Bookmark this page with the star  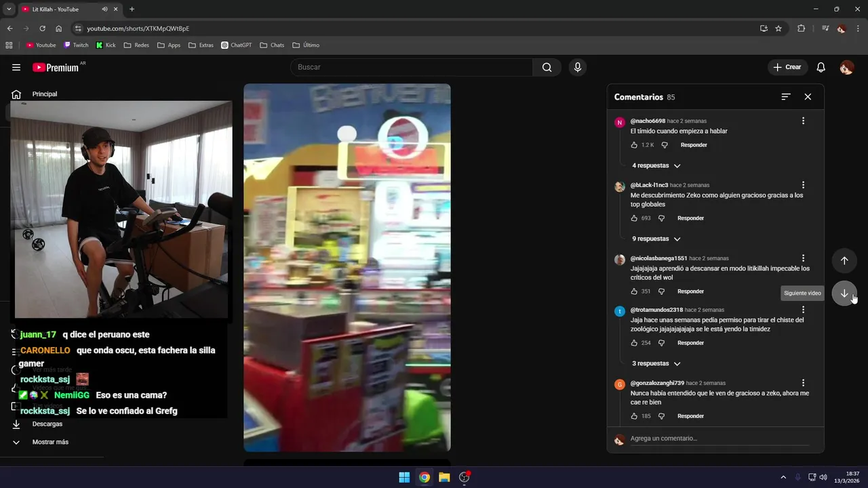[778, 28]
